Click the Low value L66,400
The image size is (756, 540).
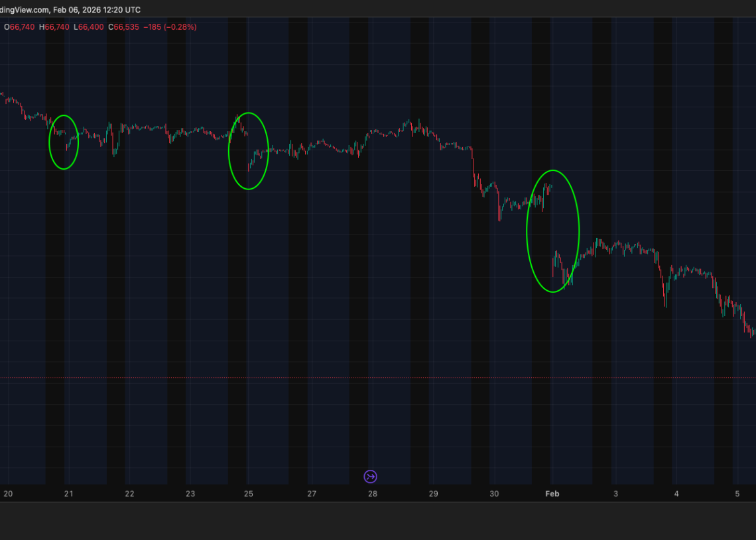[89, 27]
